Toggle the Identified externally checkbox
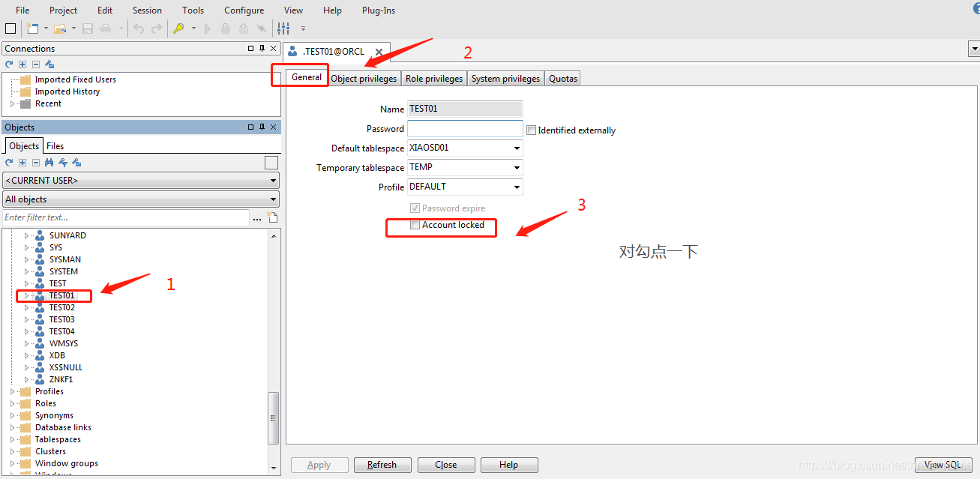Viewport: 980px width, 479px height. pos(532,130)
